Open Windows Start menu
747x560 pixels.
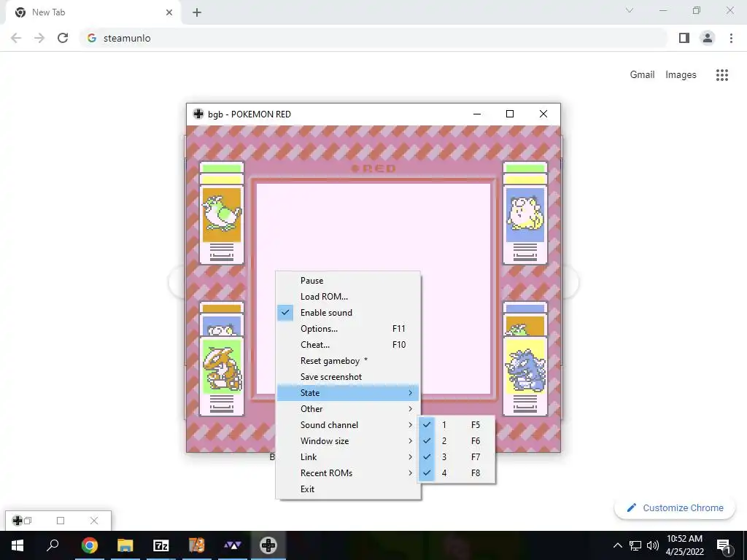(x=18, y=545)
